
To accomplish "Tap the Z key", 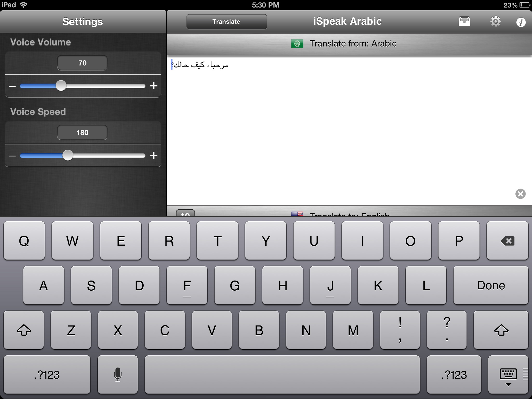I will pyautogui.click(x=71, y=330).
